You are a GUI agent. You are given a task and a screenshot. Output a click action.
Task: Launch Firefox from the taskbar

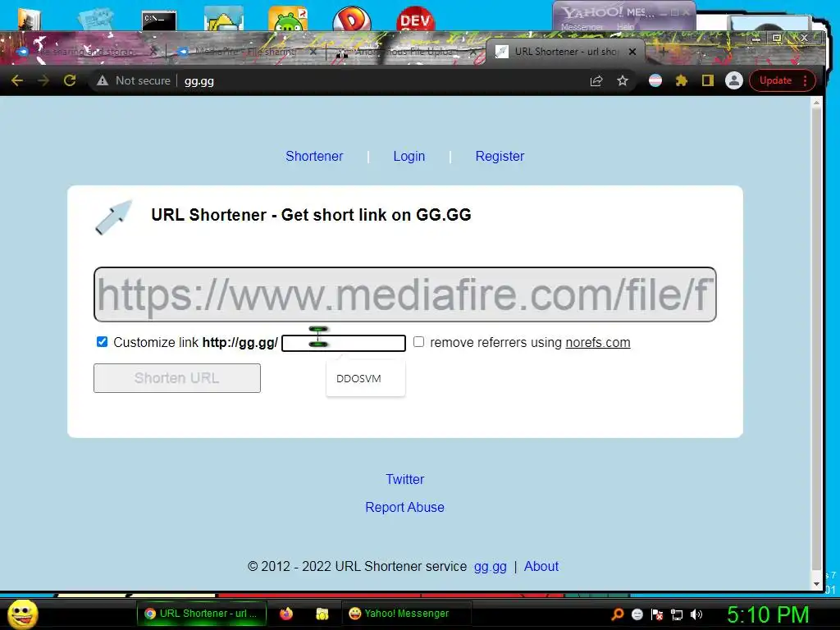pos(286,614)
